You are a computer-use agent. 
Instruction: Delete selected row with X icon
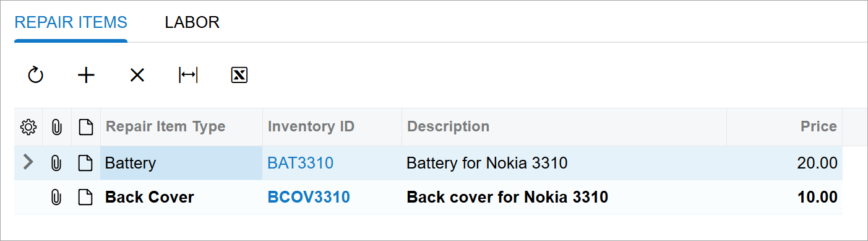click(137, 76)
